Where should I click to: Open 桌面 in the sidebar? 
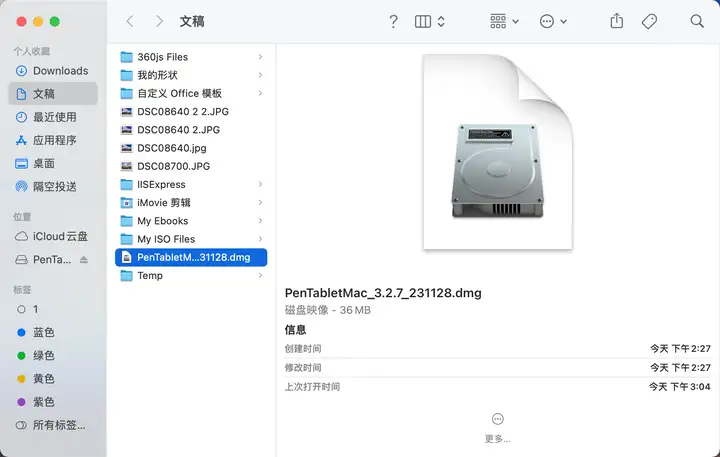53,164
